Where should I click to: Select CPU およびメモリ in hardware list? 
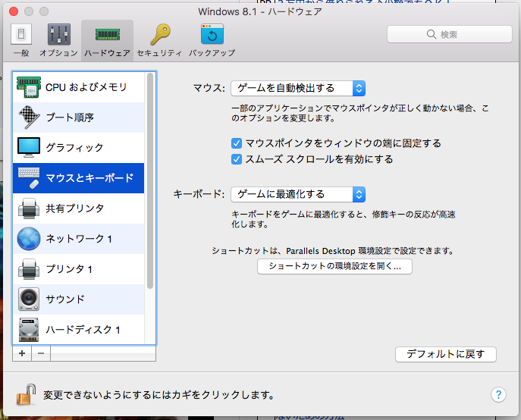(x=78, y=87)
